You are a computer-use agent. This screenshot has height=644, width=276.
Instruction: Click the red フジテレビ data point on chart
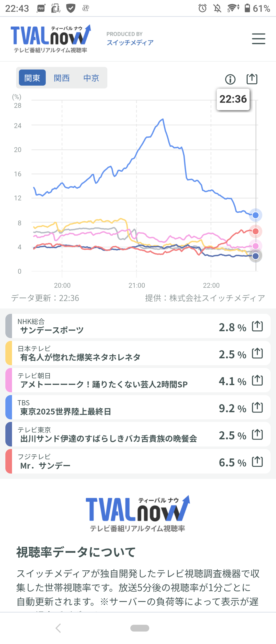click(x=256, y=231)
